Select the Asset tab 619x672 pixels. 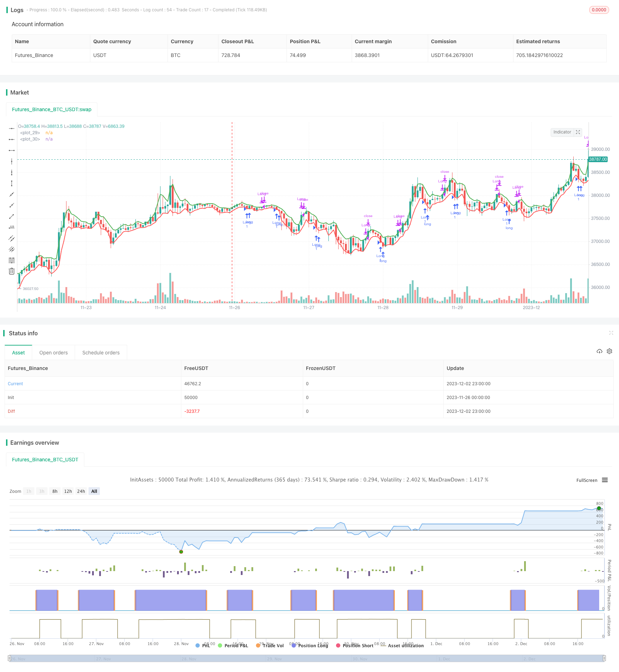18,353
